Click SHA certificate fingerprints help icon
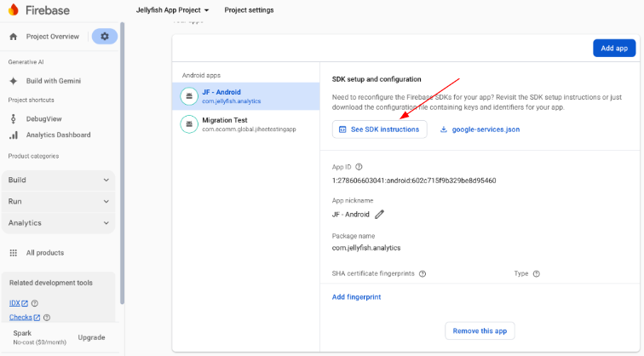Image resolution: width=644 pixels, height=356 pixels. click(x=423, y=274)
